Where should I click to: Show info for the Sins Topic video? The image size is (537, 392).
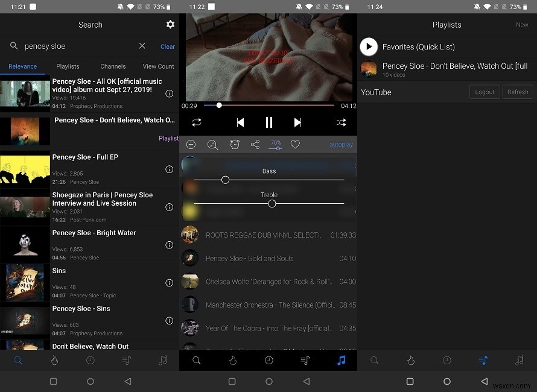tap(169, 283)
